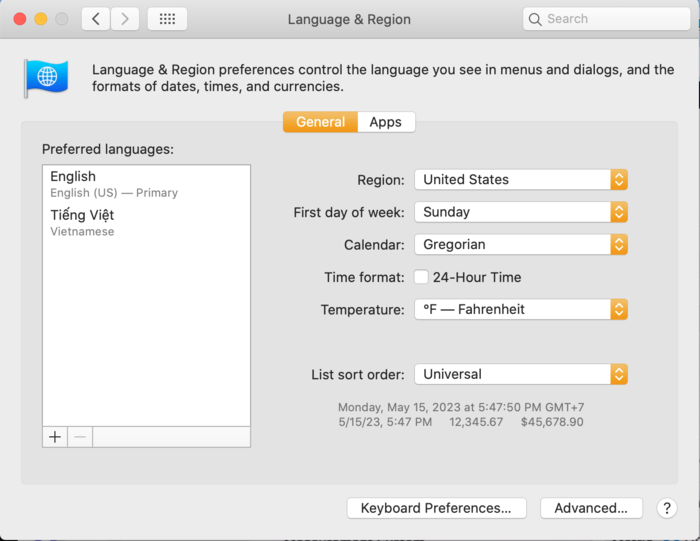The height and width of the screenshot is (541, 700).
Task: Click the 'Time format:' label
Action: point(364,277)
